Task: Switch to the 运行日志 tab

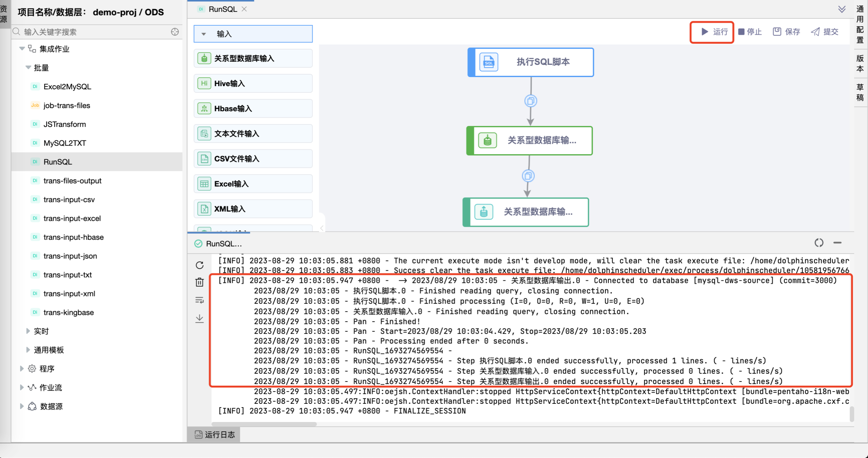Action: [x=213, y=435]
